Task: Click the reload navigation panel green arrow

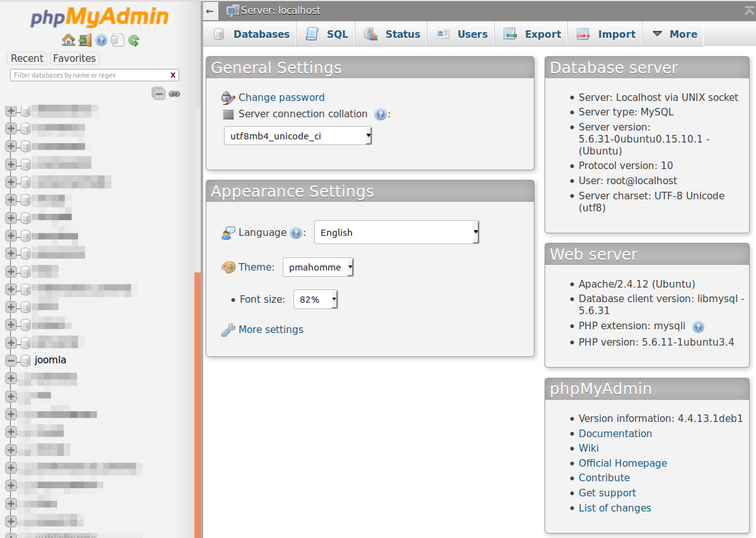Action: pos(134,40)
